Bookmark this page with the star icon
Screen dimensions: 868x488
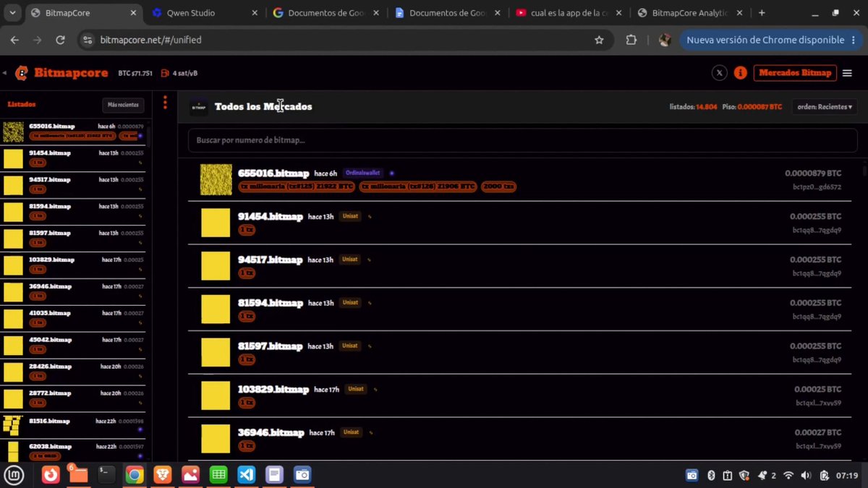coord(599,40)
